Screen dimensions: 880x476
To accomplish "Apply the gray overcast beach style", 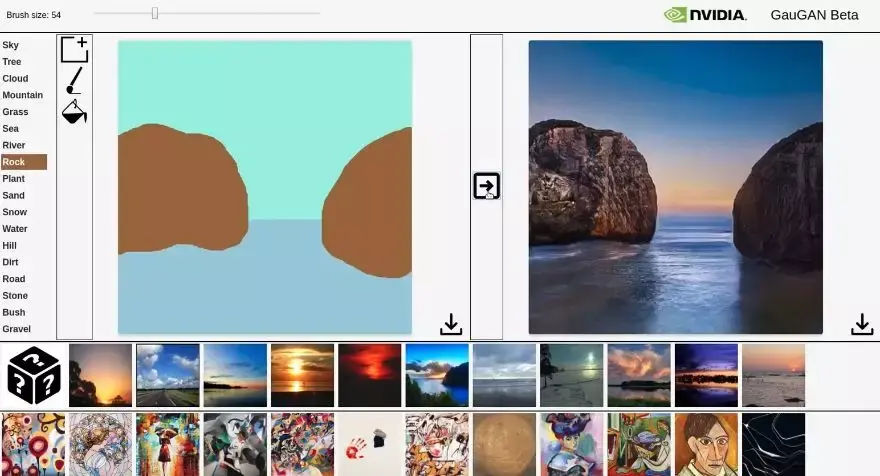I will (x=505, y=375).
